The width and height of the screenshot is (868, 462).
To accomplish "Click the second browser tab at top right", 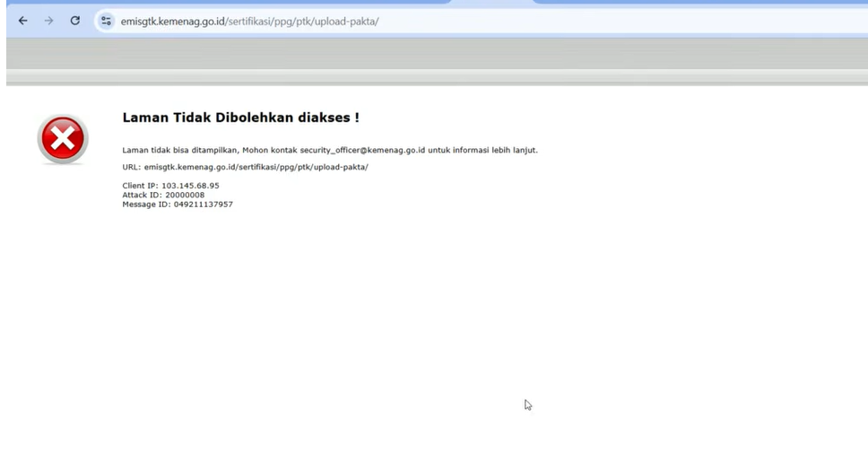I will 700,2.
